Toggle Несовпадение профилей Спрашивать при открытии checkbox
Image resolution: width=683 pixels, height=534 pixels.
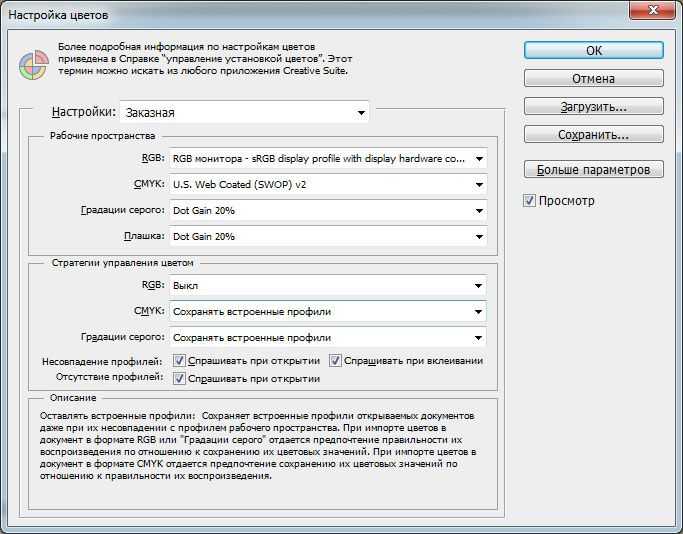coord(179,361)
